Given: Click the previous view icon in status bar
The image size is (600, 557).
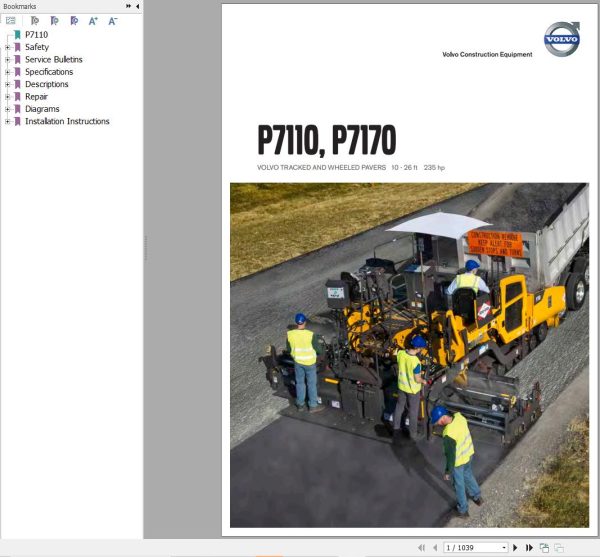Looking at the screenshot, I should point(544,547).
